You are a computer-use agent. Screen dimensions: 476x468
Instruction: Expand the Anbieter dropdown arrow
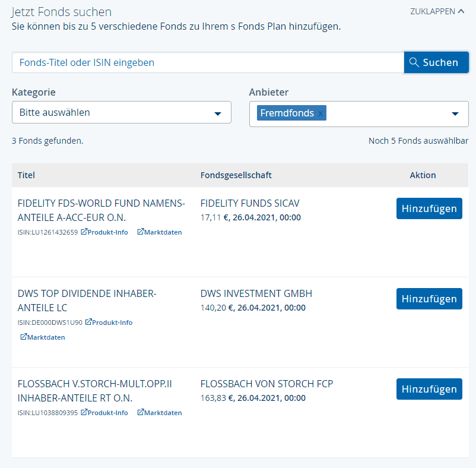click(455, 114)
